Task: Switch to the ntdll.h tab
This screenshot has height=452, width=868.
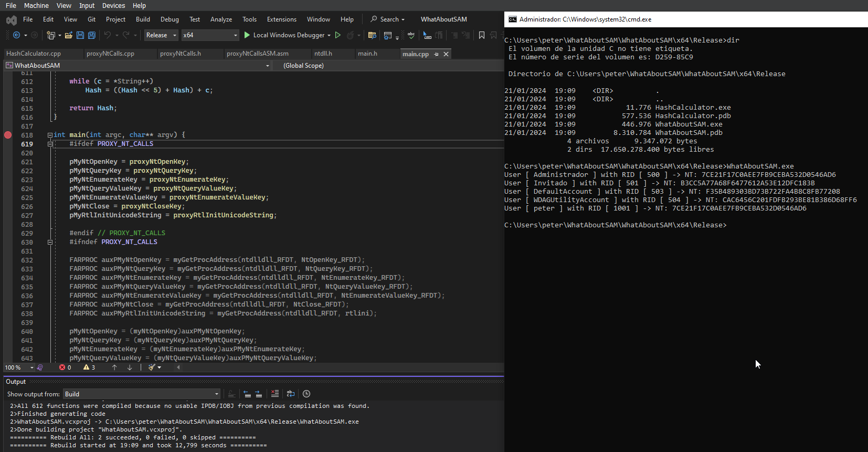Action: pos(323,54)
